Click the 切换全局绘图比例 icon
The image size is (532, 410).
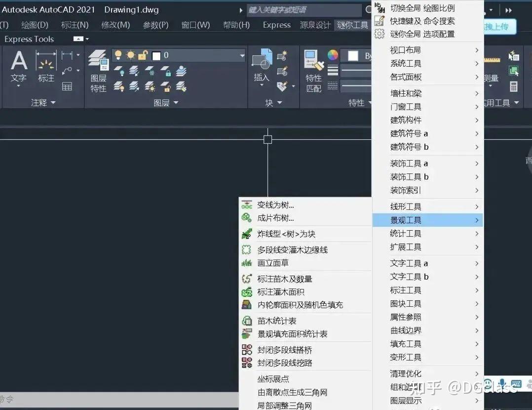[x=380, y=8]
